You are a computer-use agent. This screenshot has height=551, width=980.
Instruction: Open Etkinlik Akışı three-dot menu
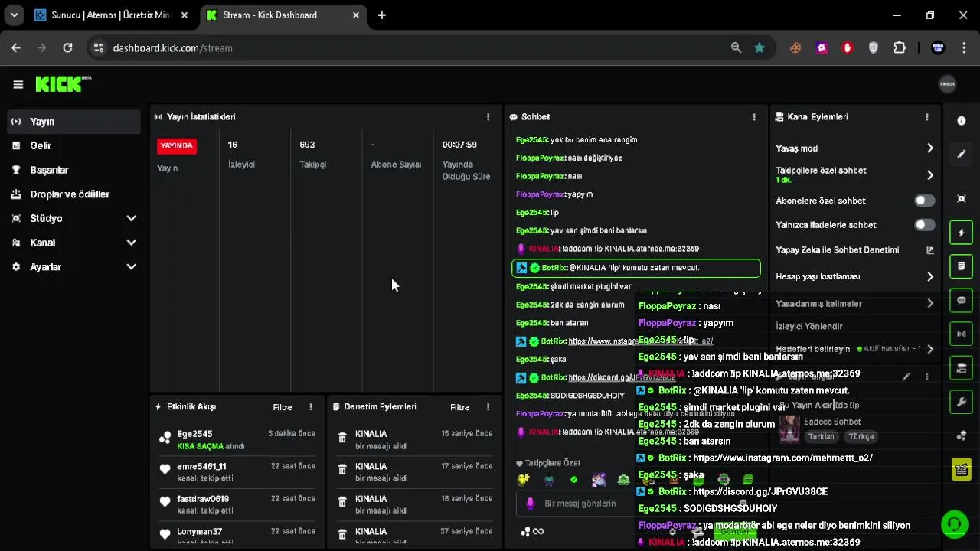310,407
